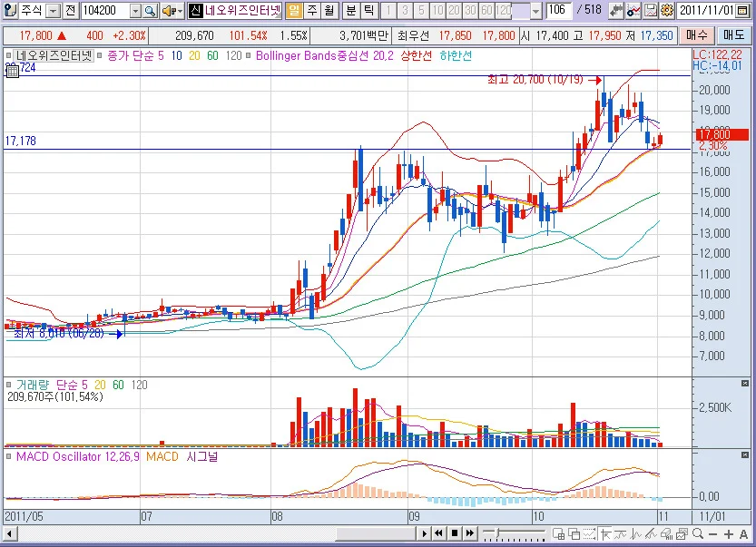756x547 pixels.
Task: Select the monthly (월) chart period
Action: pyautogui.click(x=329, y=11)
